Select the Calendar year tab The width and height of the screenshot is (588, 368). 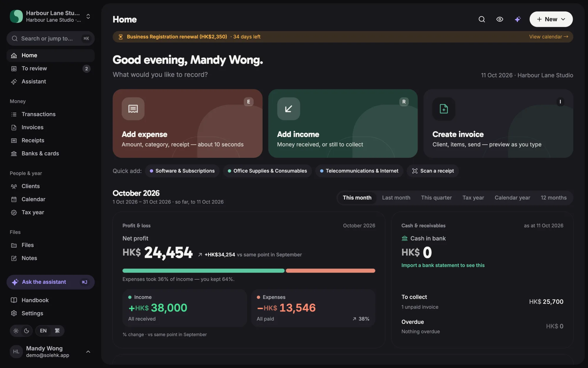(x=512, y=198)
